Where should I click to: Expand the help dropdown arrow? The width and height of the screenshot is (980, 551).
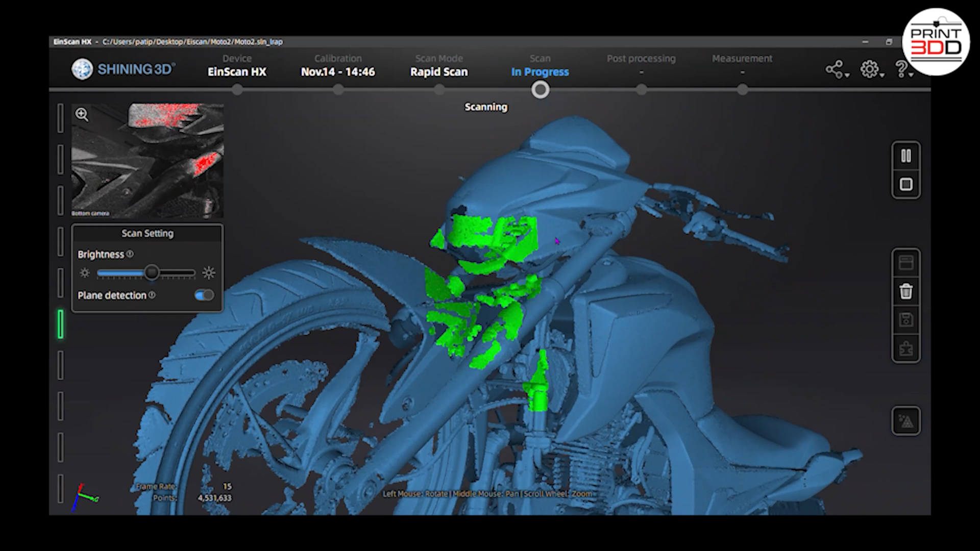point(911,76)
